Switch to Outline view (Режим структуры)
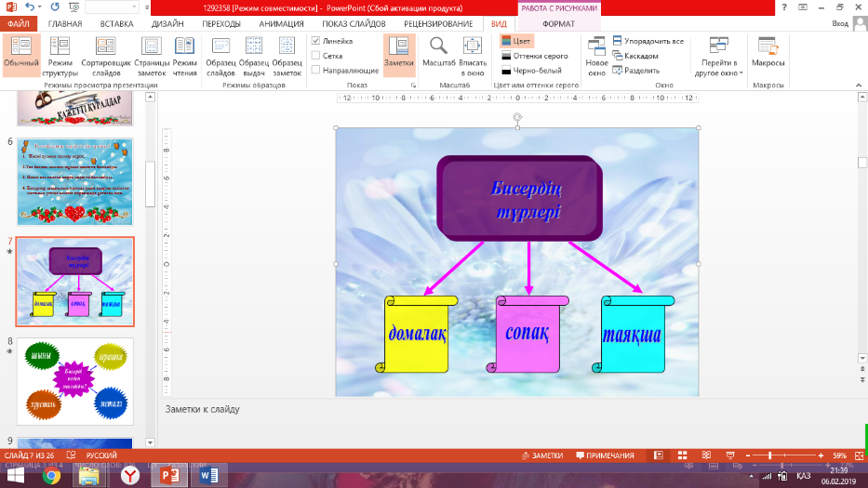This screenshot has width=868, height=488. (60, 57)
